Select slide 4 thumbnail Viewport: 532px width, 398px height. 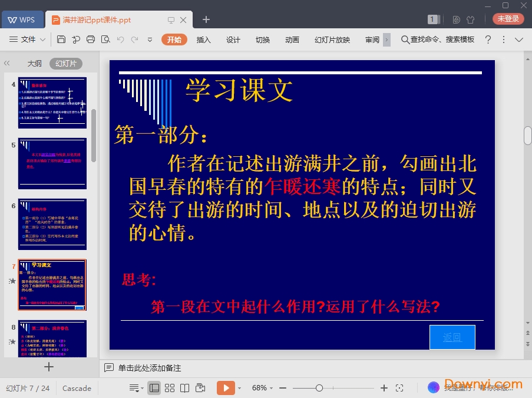click(52, 103)
